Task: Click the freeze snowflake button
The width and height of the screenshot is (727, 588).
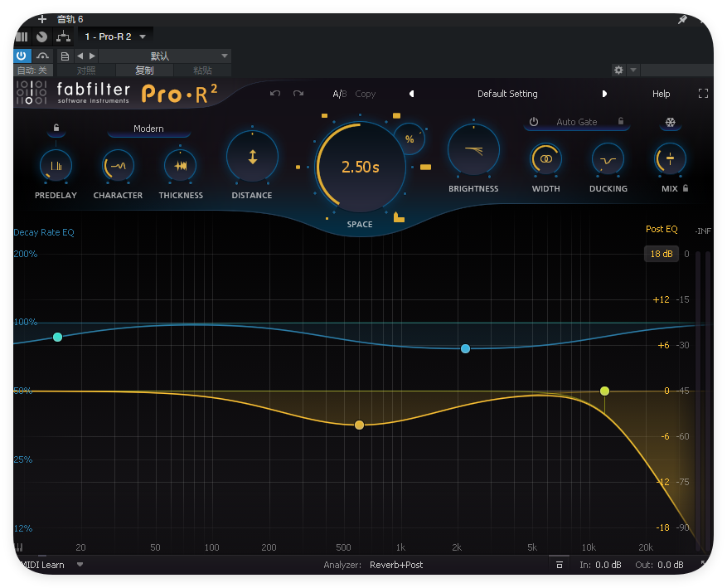Action: [671, 123]
